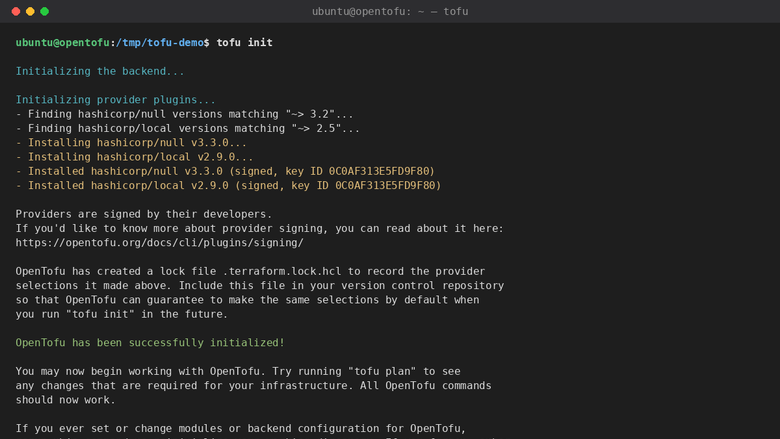780x439 pixels.
Task: Minimize the terminal using the yellow button
Action: click(30, 11)
